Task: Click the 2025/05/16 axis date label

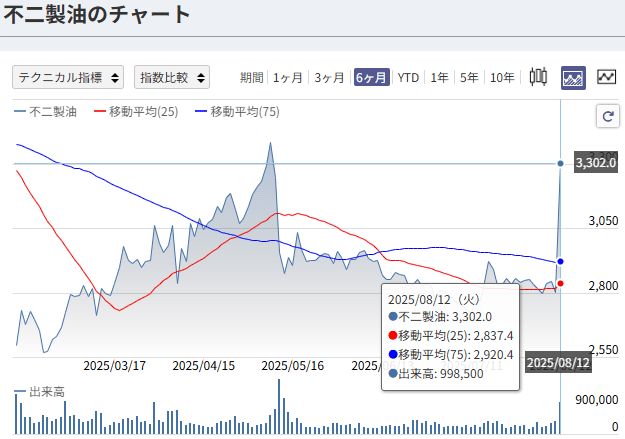Action: coord(293,366)
